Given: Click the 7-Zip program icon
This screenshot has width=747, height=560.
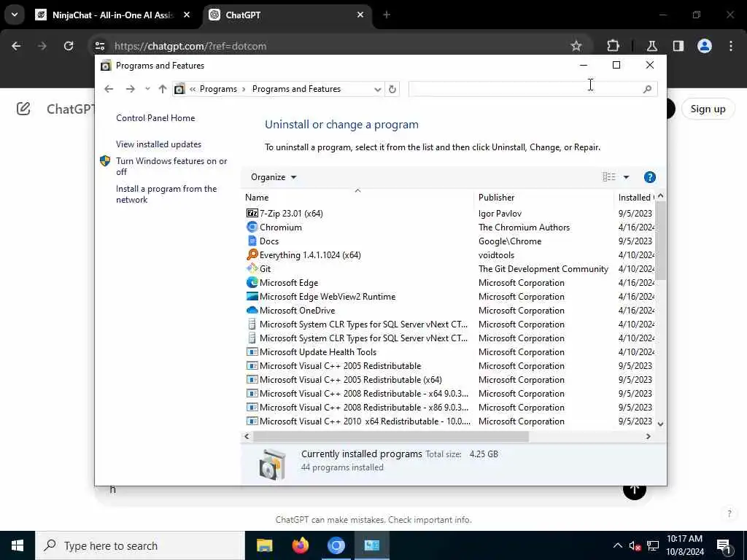Looking at the screenshot, I should click(252, 214).
